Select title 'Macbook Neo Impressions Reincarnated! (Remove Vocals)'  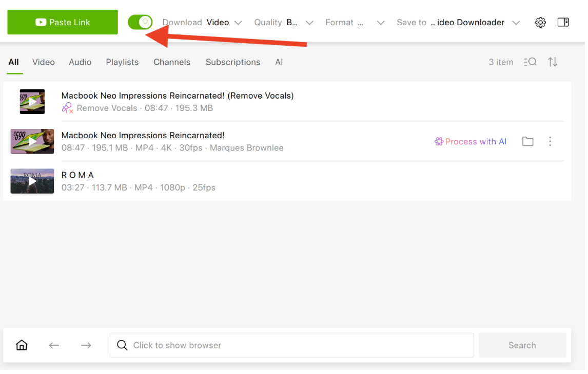(178, 96)
